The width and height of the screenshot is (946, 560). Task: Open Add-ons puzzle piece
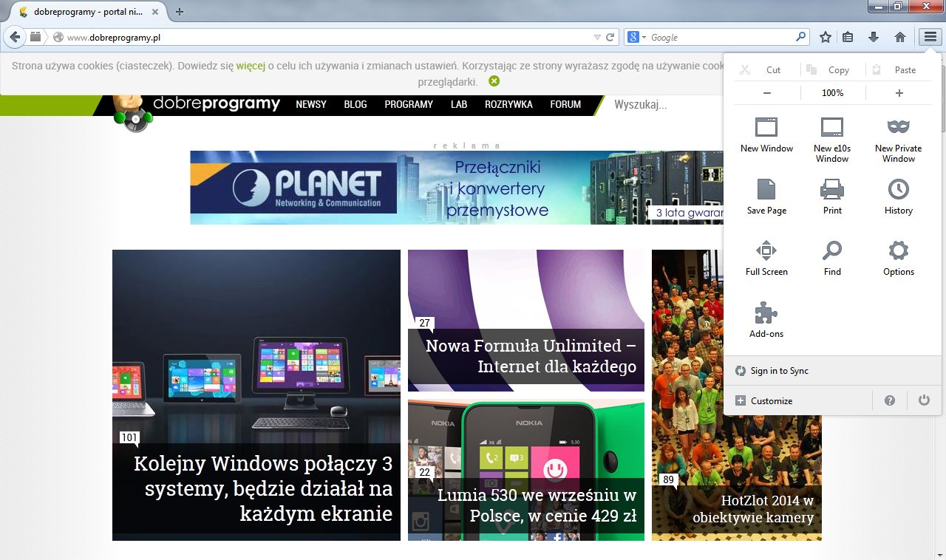click(766, 319)
